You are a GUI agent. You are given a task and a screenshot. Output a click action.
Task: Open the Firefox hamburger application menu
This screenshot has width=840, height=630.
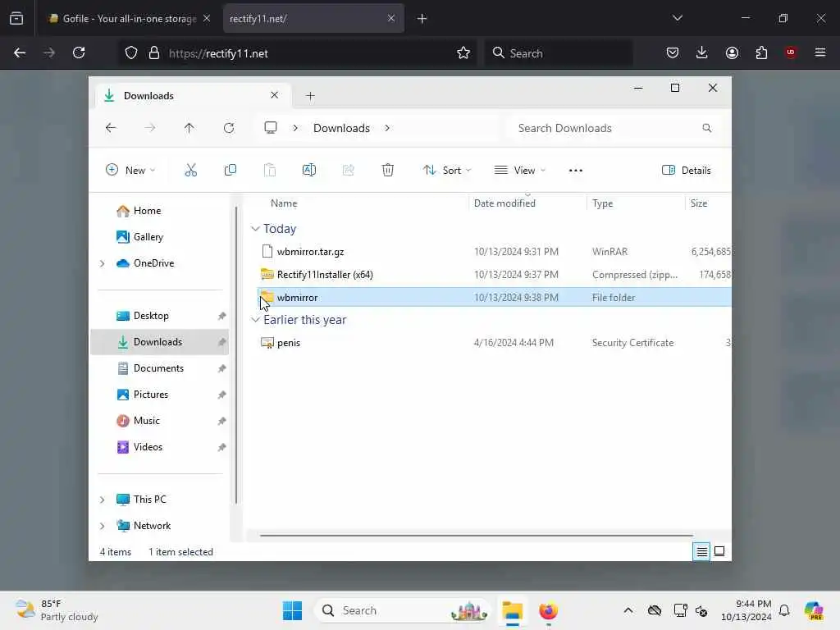pos(820,53)
